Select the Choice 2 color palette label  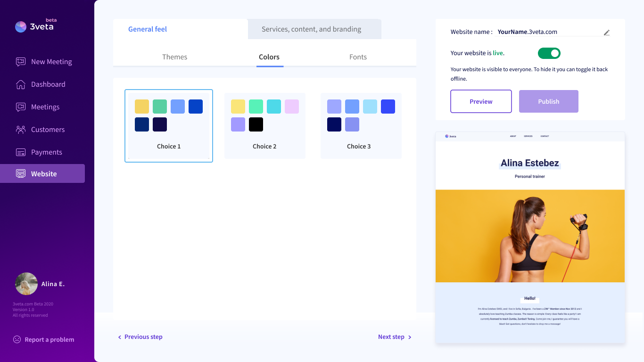point(264,147)
